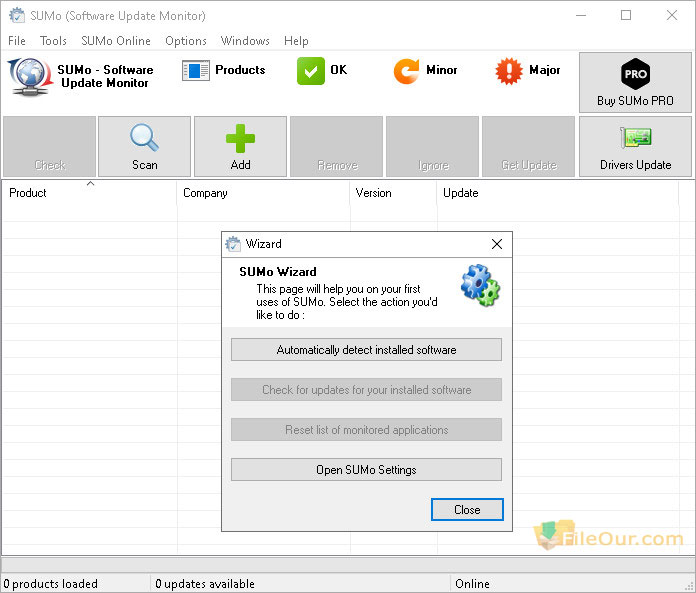Click the red Major update icon
Screen dimensions: 696x593
[509, 71]
